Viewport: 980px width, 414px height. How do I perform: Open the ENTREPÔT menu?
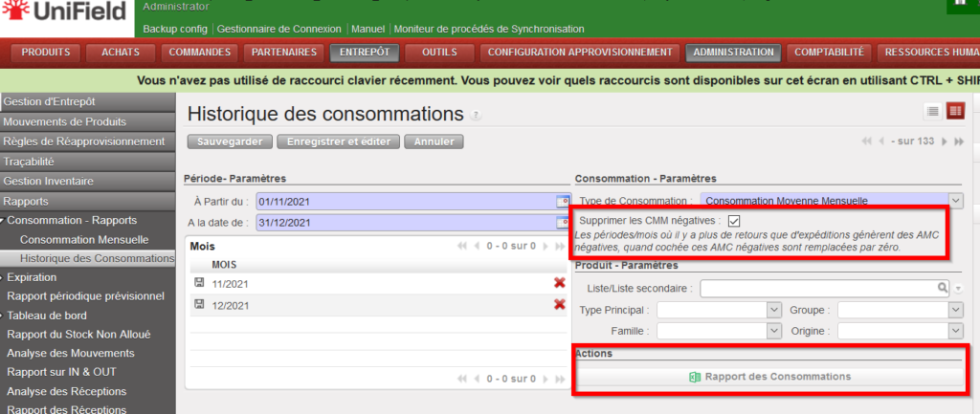coord(365,53)
